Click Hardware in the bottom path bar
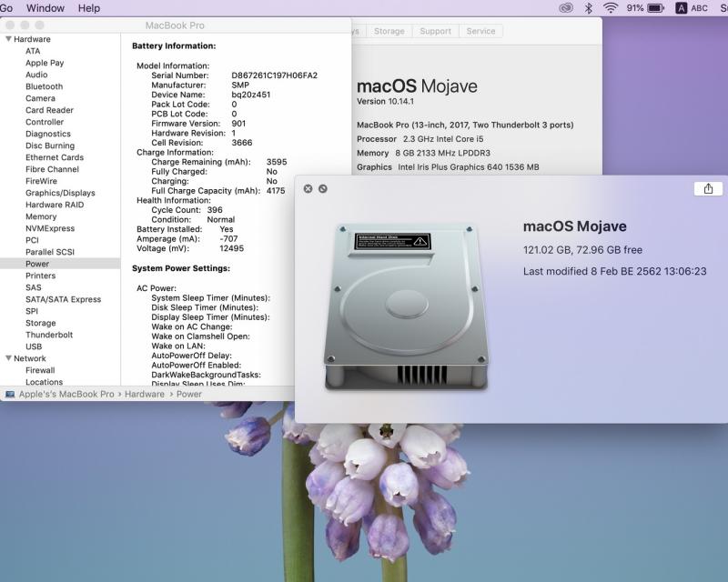 (x=145, y=395)
